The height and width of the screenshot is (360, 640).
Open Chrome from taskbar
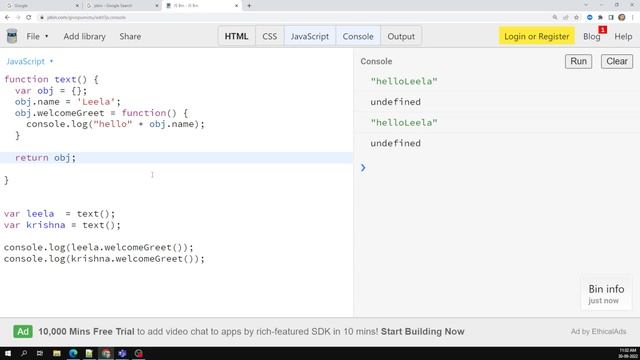coord(106,353)
